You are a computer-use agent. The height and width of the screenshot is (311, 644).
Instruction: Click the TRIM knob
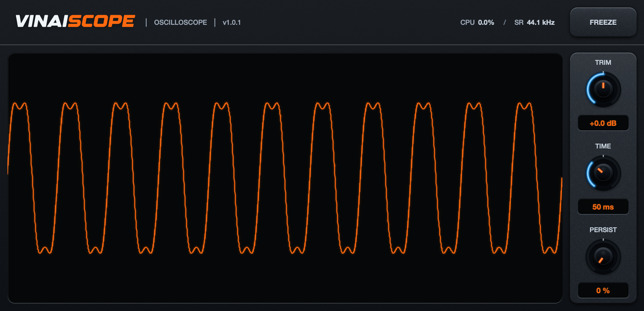click(603, 90)
